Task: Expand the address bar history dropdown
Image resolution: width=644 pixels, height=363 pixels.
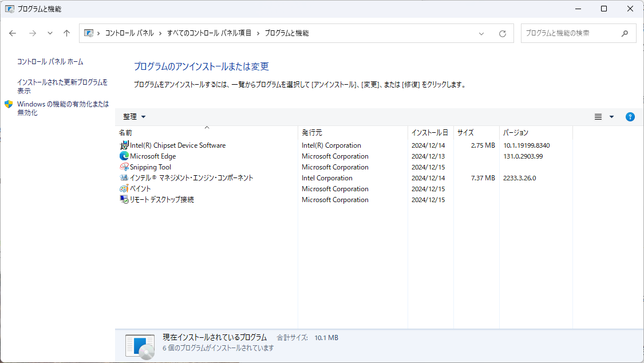Action: tap(481, 34)
